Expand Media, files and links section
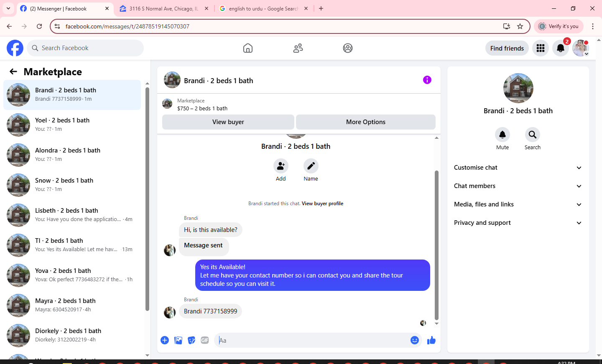 (x=518, y=204)
